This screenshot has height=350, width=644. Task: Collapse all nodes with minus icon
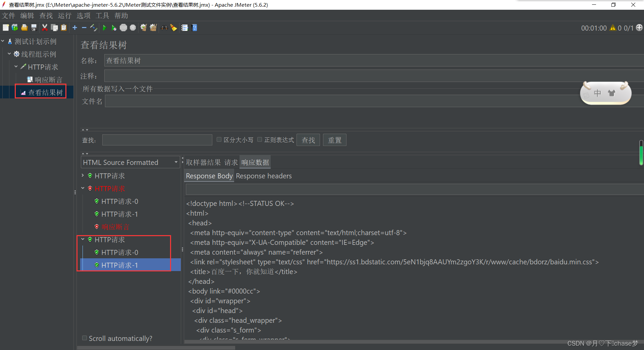84,28
